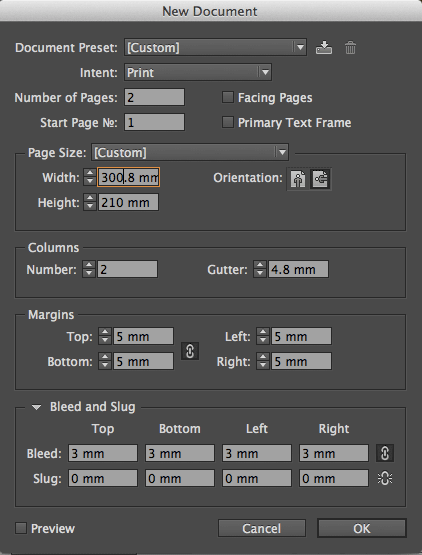
Task: Click the OK button
Action: tap(361, 528)
